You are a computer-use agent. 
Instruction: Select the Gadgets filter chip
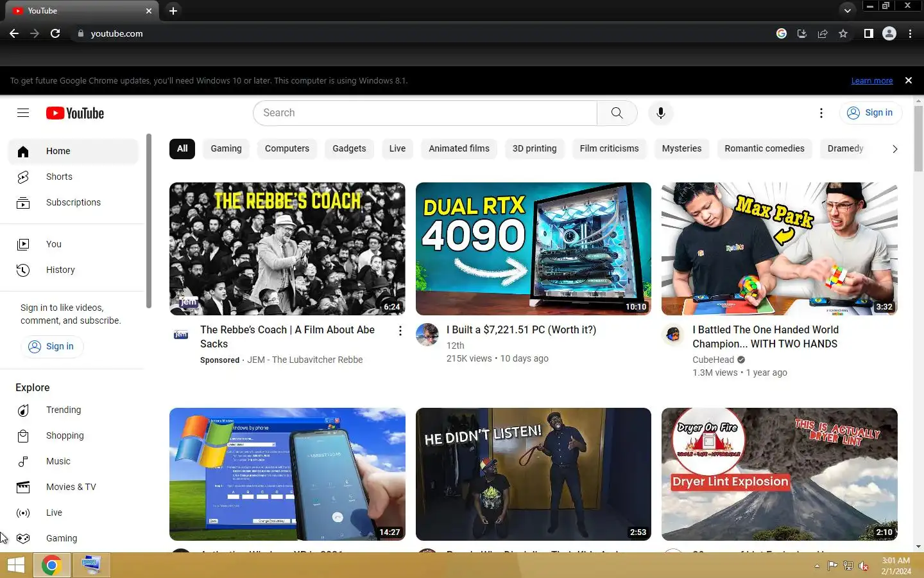tap(349, 148)
